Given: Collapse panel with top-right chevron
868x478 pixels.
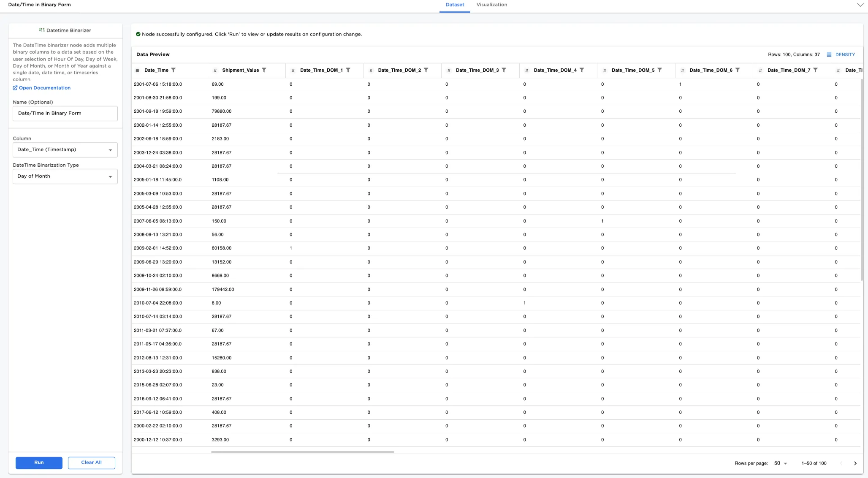Looking at the screenshot, I should click(x=860, y=5).
